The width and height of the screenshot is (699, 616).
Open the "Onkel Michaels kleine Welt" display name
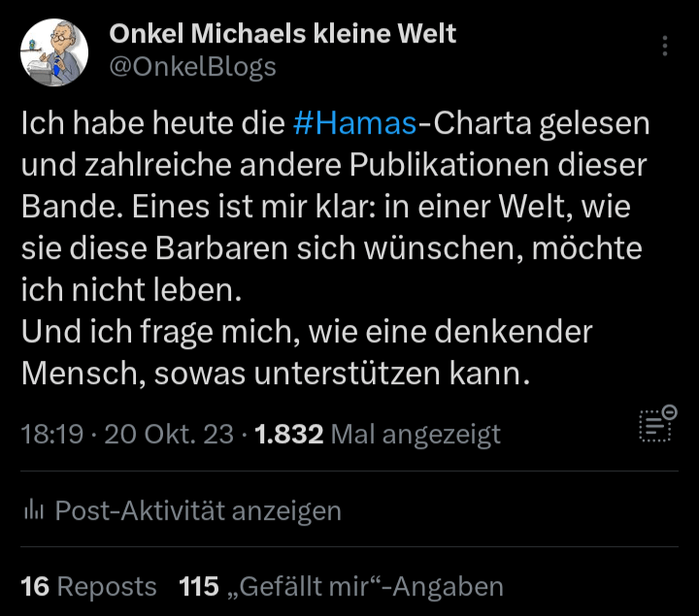point(283,34)
